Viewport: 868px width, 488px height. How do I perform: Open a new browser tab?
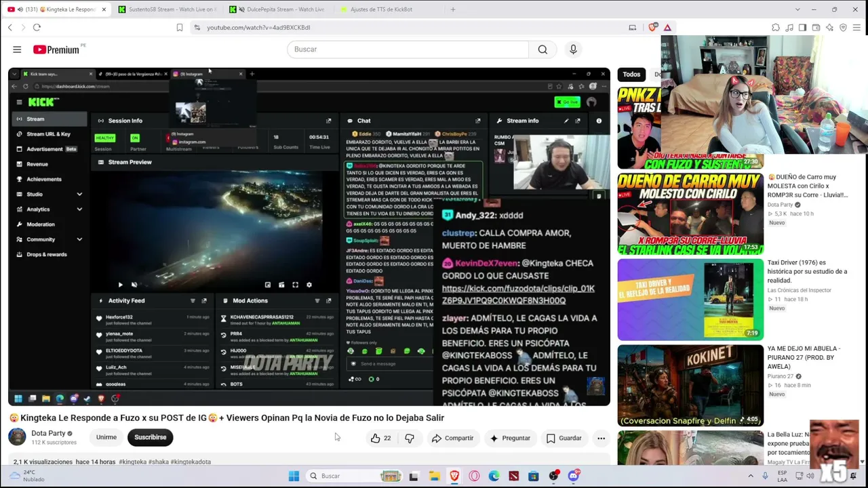pyautogui.click(x=453, y=9)
